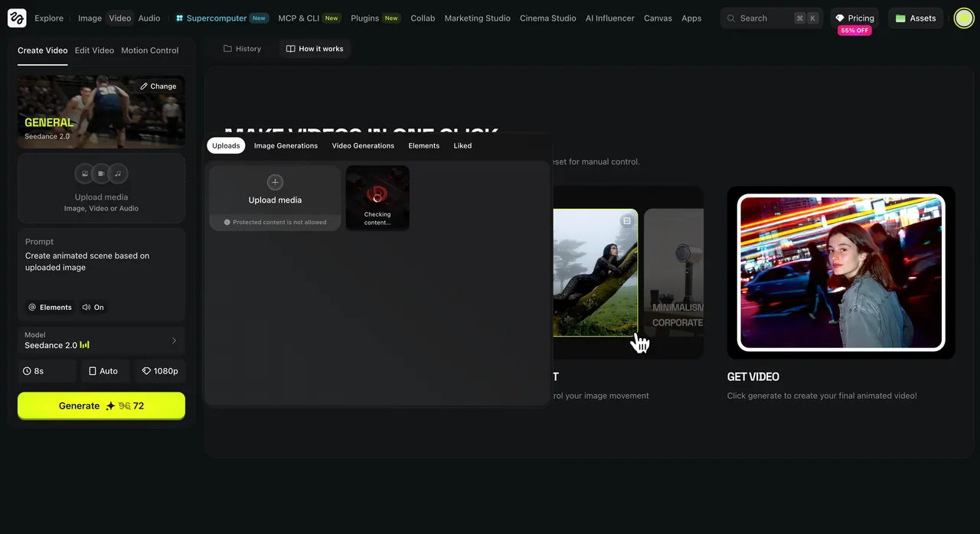Open the Explore page
This screenshot has width=980, height=534.
(49, 18)
